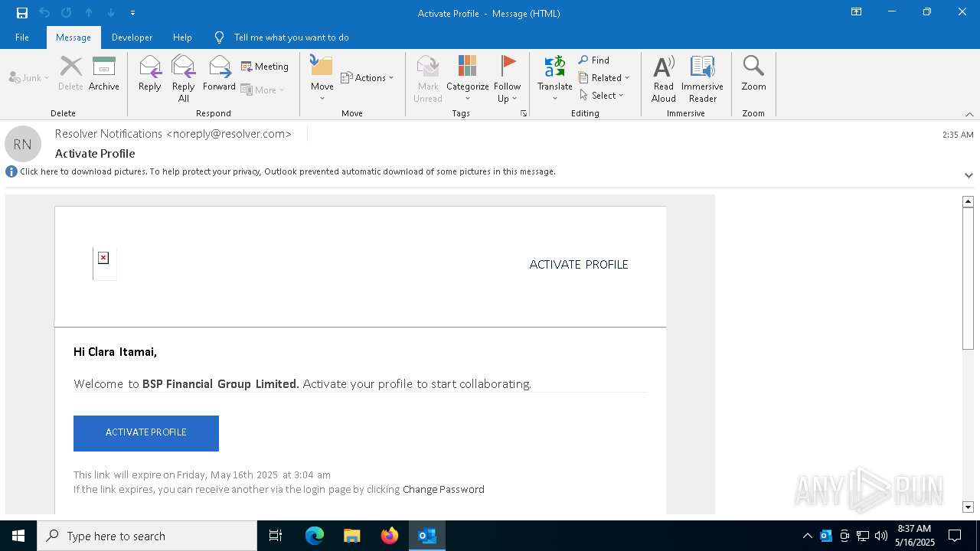Open the Select dropdown

pyautogui.click(x=603, y=95)
